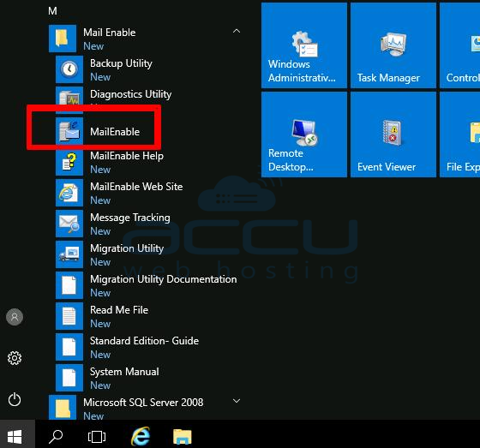
Task: Open the Event Viewer tile
Action: tap(393, 134)
